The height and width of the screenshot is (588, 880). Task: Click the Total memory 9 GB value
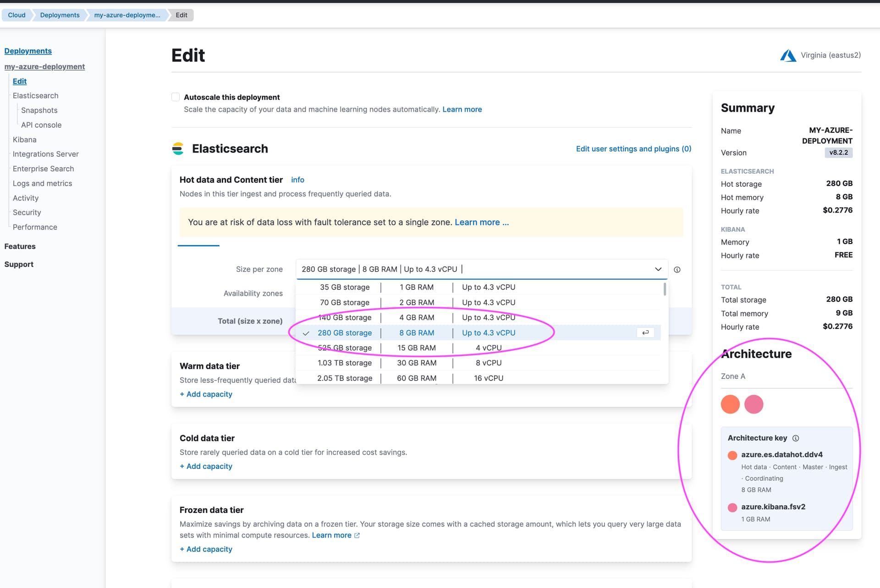pos(844,313)
